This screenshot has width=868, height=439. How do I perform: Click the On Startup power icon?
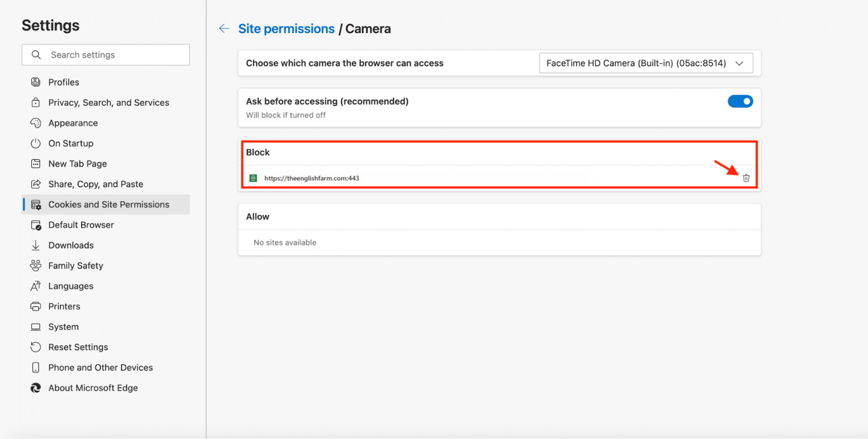36,143
